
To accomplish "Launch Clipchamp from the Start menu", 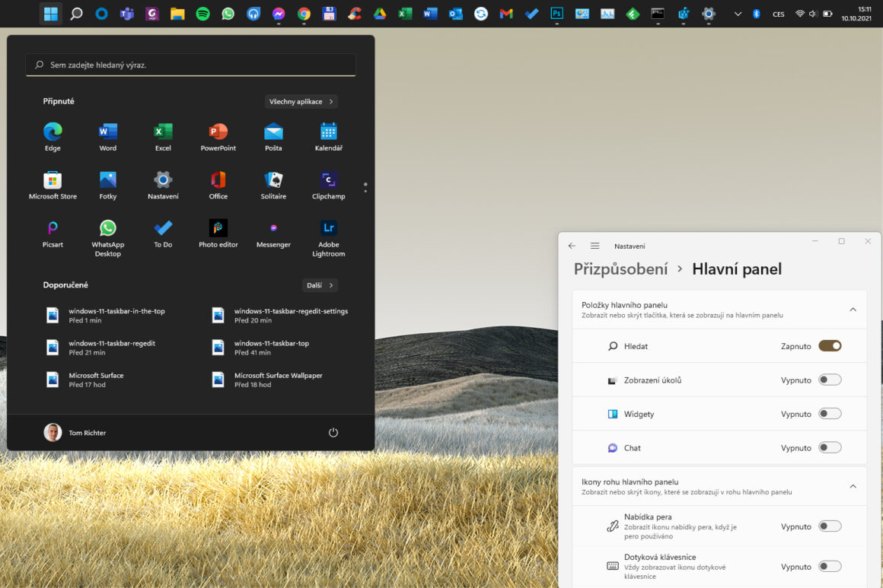I will [x=328, y=185].
